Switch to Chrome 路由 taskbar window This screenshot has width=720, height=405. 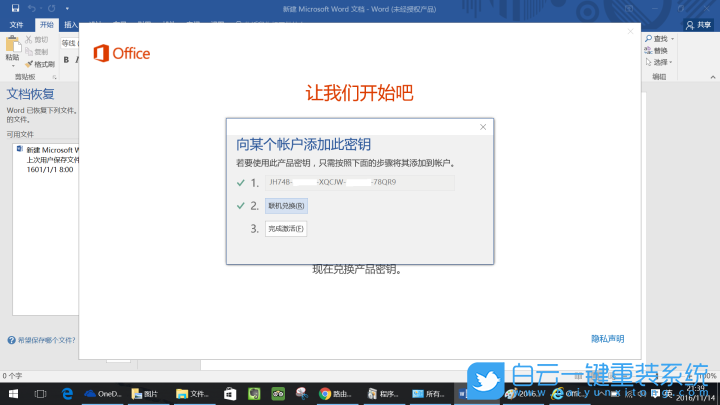[x=336, y=394]
